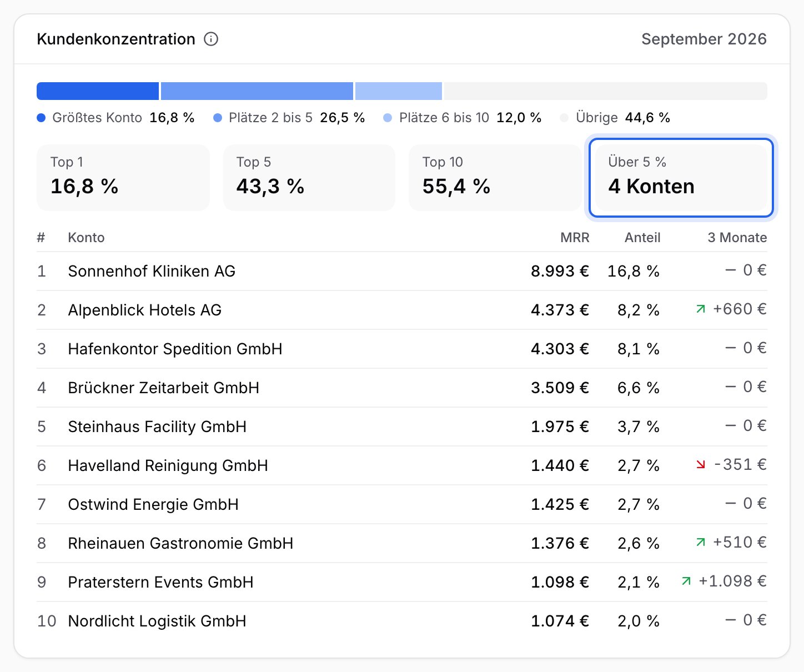Click the 8.993 € MRR value
Viewport: 804px width, 672px height.
560,271
